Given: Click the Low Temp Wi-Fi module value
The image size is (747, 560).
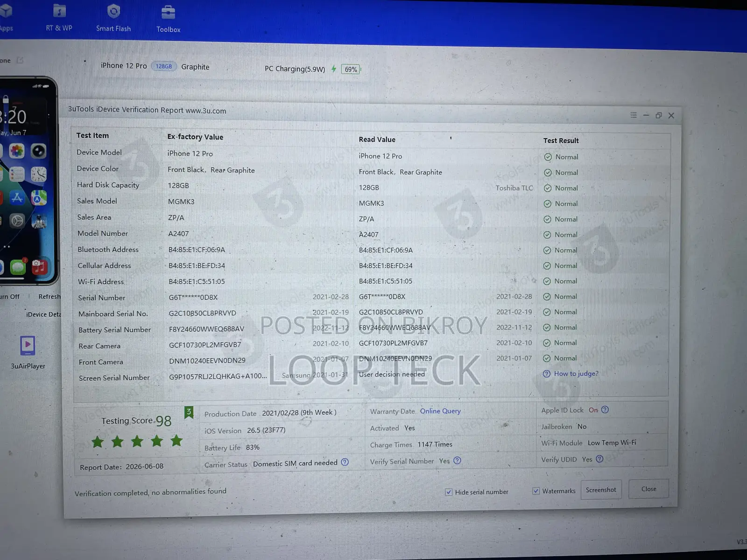Looking at the screenshot, I should (x=612, y=443).
